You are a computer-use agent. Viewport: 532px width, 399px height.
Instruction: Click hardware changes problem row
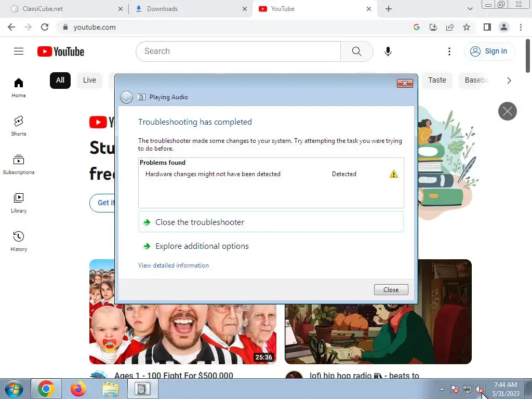pyautogui.click(x=271, y=174)
